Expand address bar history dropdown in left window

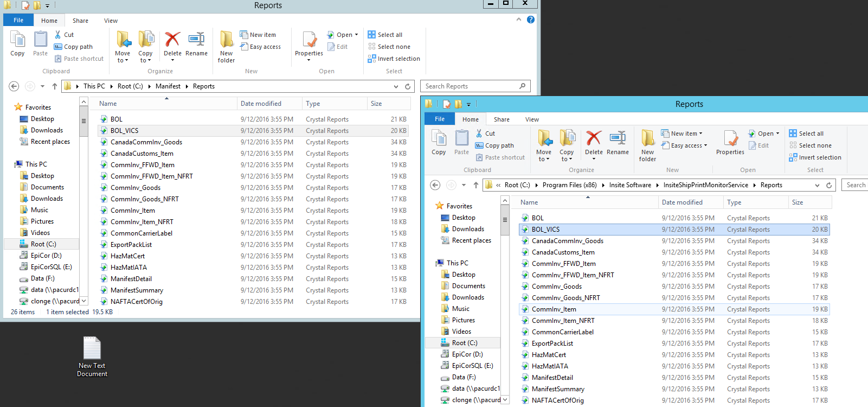pyautogui.click(x=396, y=86)
